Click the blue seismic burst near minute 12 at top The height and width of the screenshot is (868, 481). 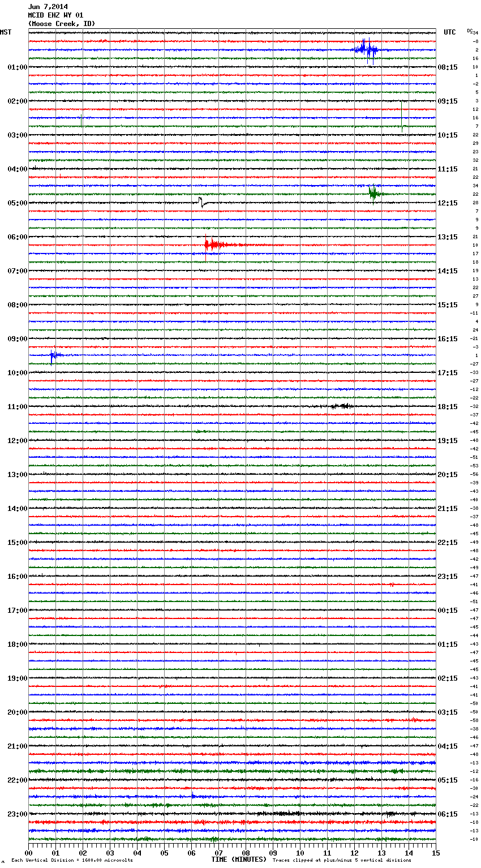click(x=366, y=50)
